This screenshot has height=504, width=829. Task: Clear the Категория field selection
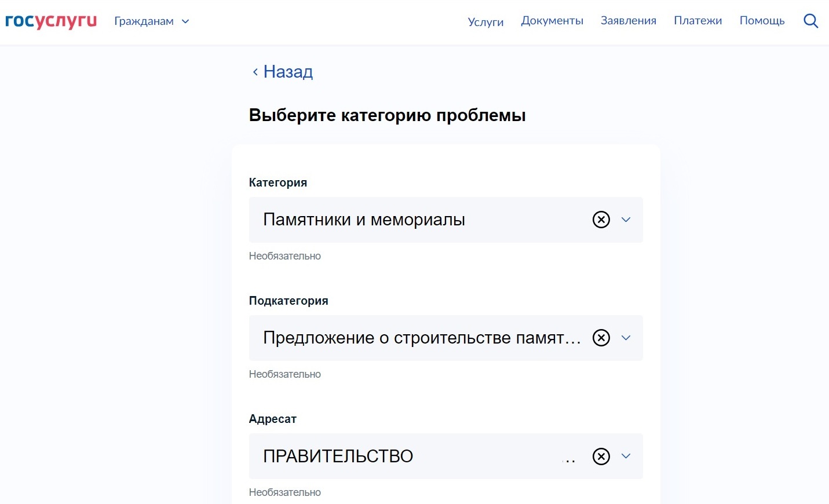(x=601, y=220)
